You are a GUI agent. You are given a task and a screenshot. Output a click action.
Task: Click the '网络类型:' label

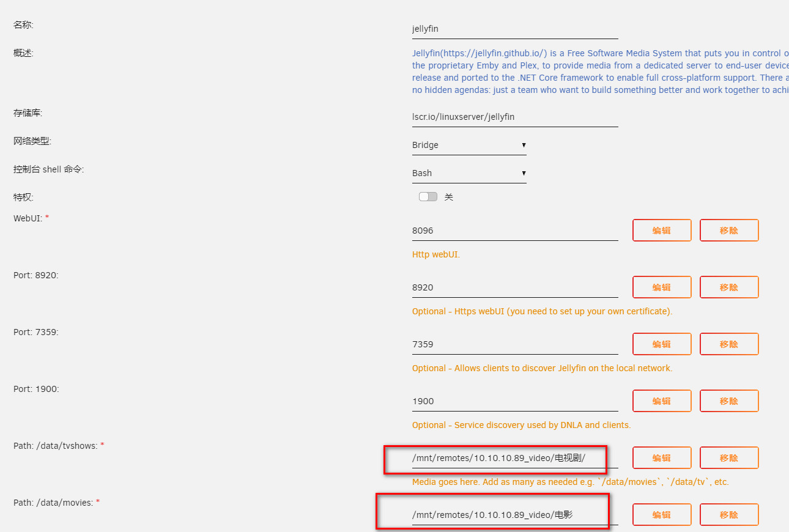pos(32,141)
